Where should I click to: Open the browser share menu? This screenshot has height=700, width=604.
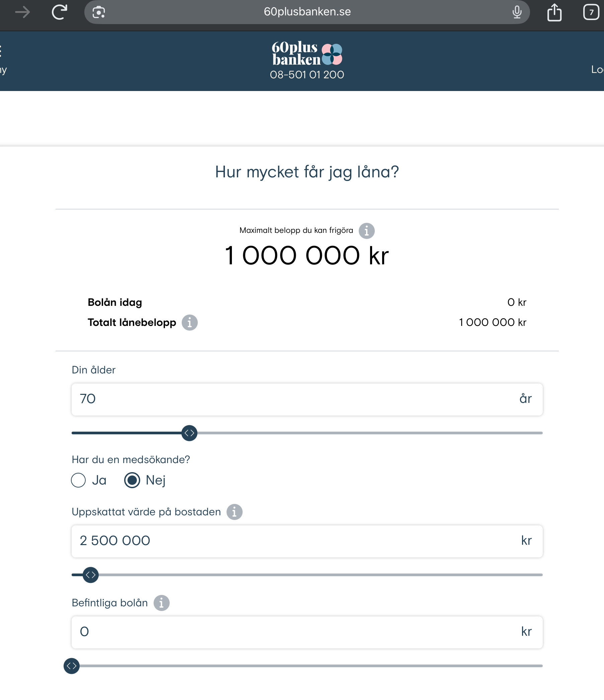(x=554, y=13)
